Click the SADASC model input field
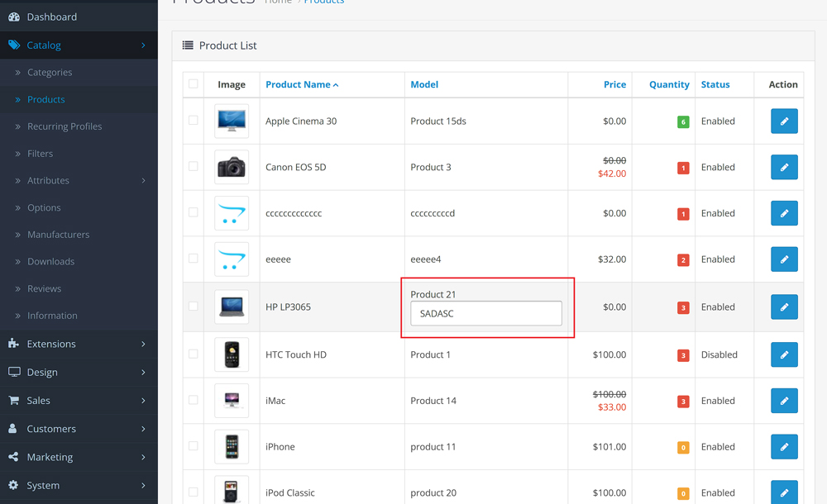The image size is (827, 504). [x=486, y=314]
